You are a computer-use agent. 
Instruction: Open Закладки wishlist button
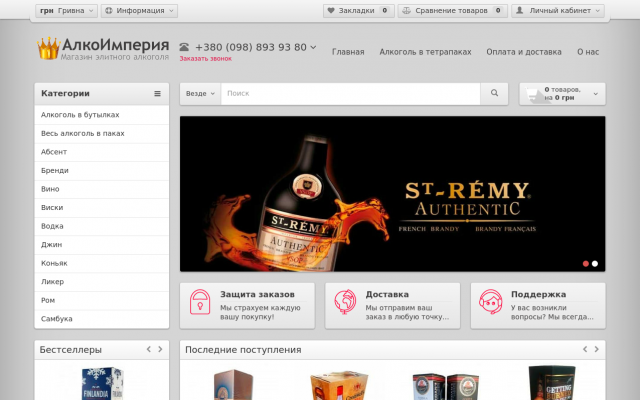click(x=358, y=11)
